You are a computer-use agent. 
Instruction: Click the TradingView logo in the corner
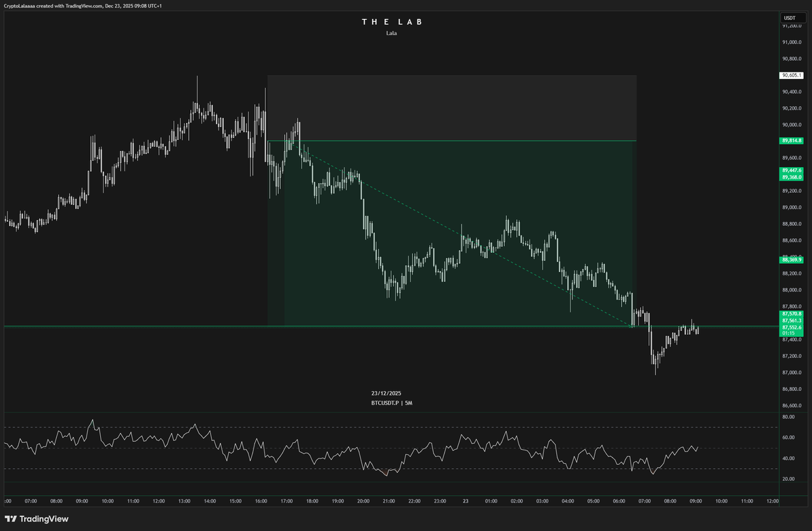[37, 519]
